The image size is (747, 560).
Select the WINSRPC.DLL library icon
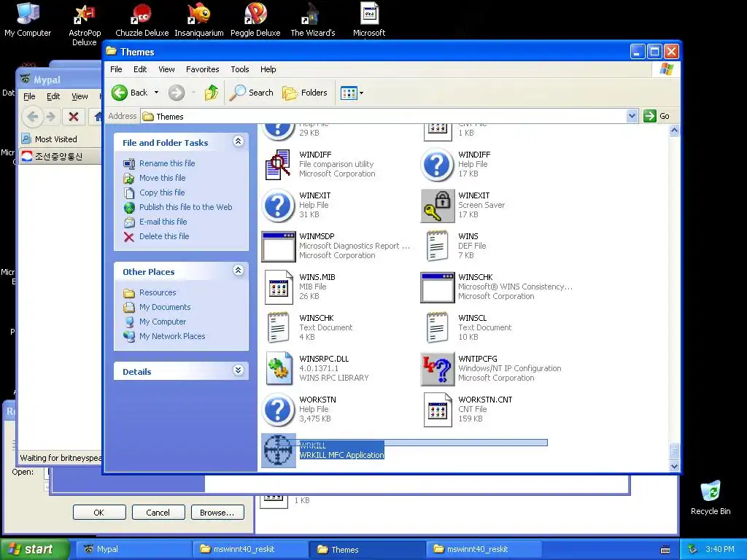point(278,369)
